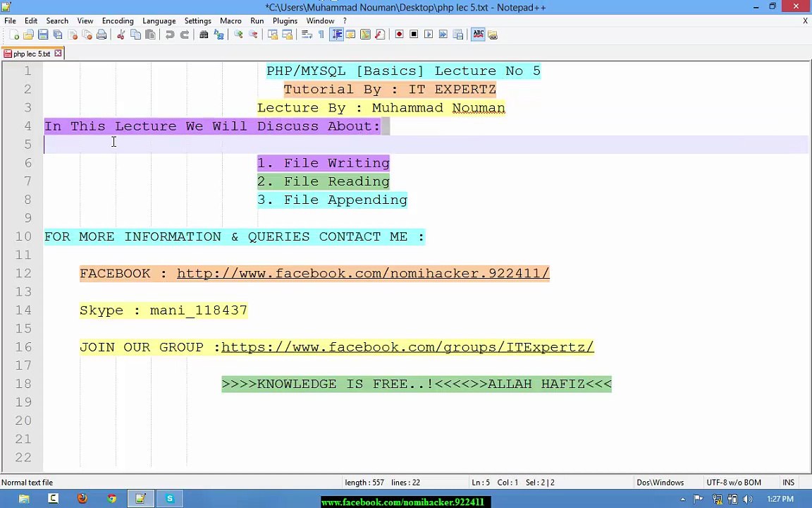The width and height of the screenshot is (812, 508).
Task: Click the Print toolbar icon
Action: click(x=101, y=35)
